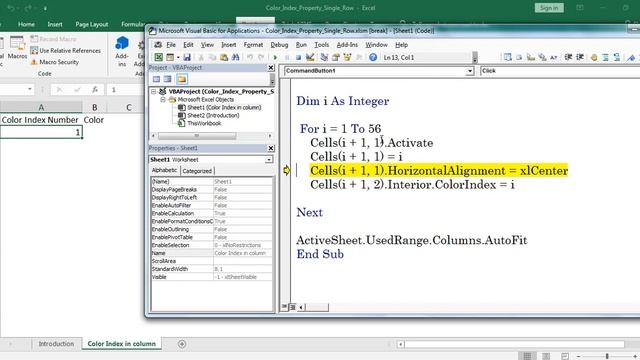Screen dimensions: 640x360
Task: Click the Indent icon in Edit toolbar
Action: tap(568, 58)
